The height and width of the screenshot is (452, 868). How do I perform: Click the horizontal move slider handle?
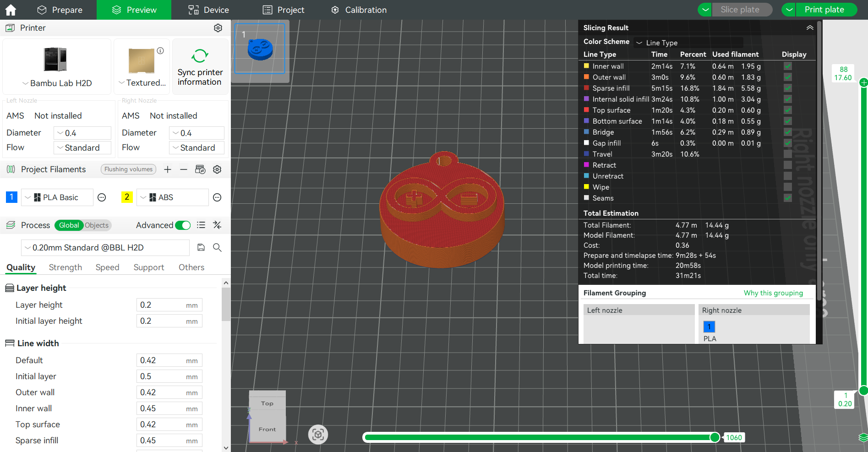pos(715,437)
